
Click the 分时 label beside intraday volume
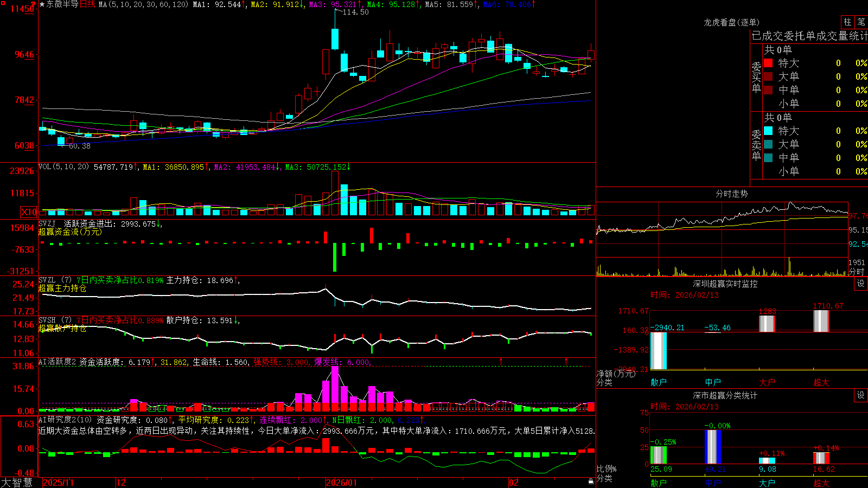[857, 272]
